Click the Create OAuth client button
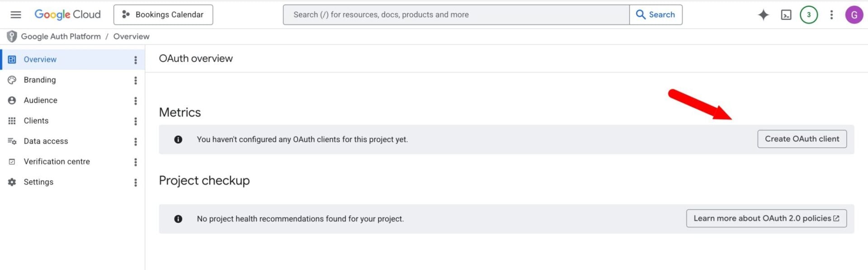Image resolution: width=868 pixels, height=270 pixels. point(802,139)
